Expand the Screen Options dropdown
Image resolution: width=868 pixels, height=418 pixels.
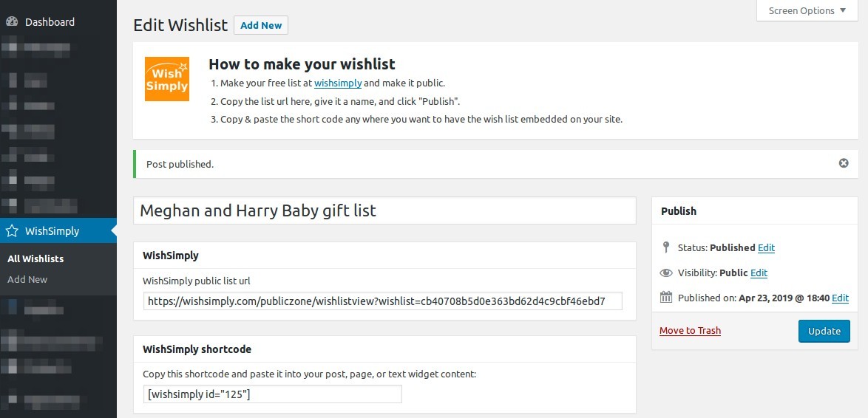(x=807, y=10)
